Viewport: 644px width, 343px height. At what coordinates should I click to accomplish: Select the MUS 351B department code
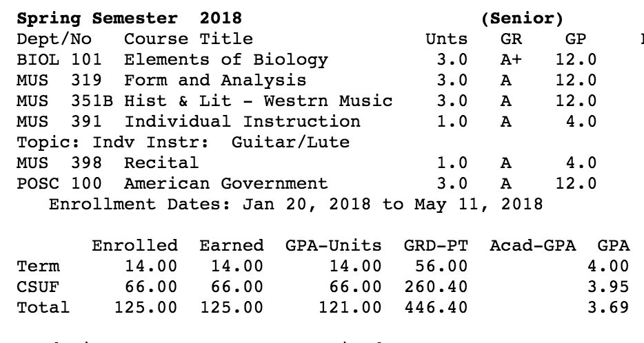coord(65,101)
